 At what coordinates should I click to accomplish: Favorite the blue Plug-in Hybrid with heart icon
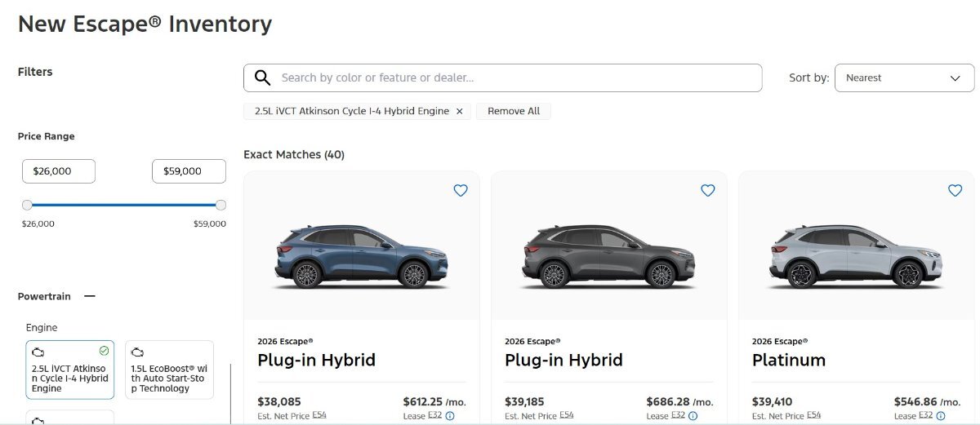[x=461, y=190]
